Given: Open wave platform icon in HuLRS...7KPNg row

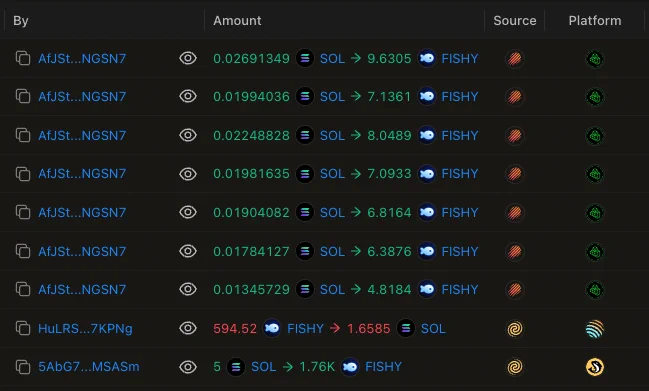Looking at the screenshot, I should [x=595, y=329].
